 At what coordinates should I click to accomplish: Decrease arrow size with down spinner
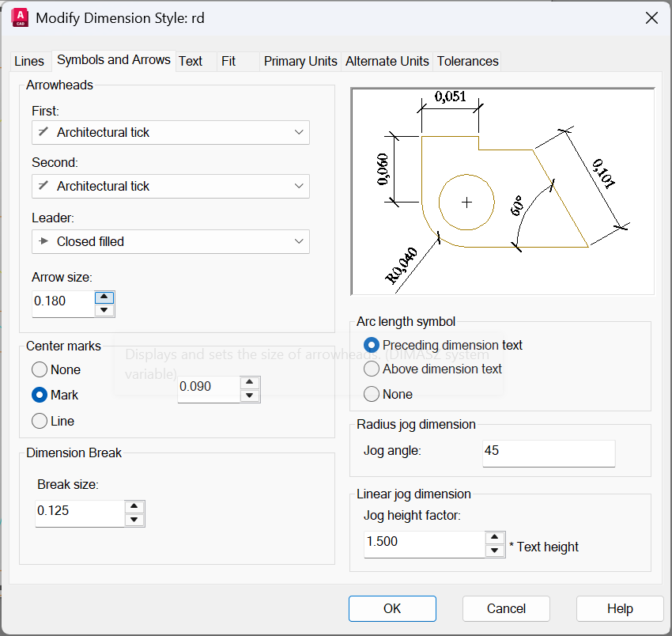pos(104,310)
